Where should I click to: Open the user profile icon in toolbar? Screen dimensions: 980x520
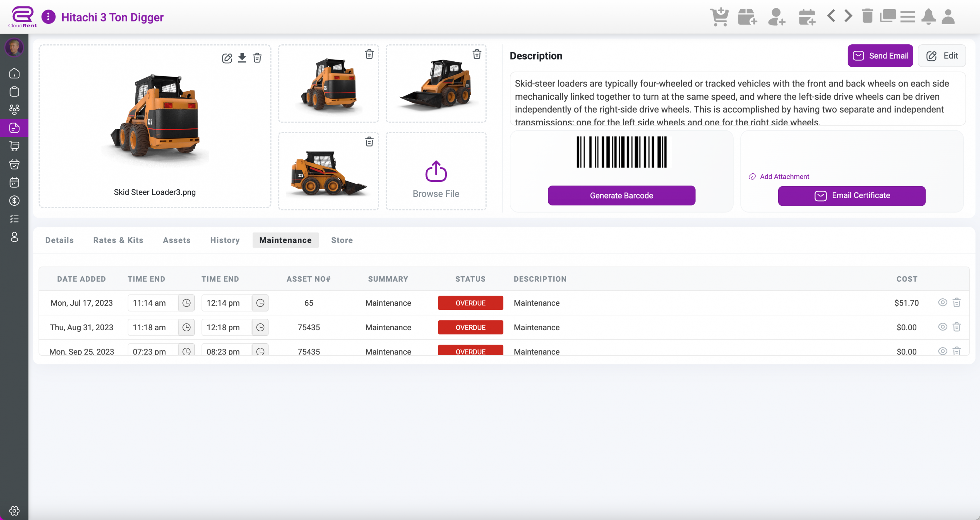coord(948,17)
